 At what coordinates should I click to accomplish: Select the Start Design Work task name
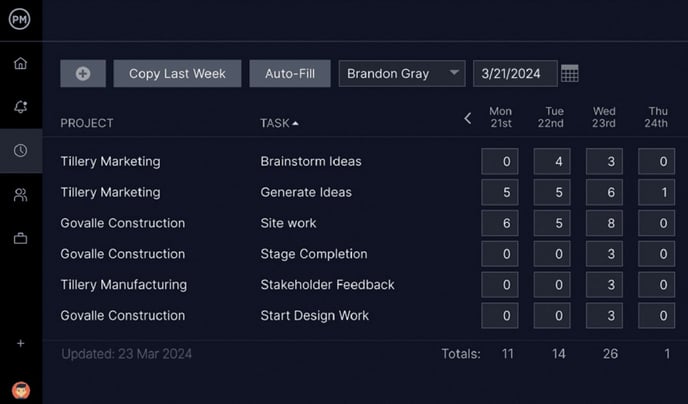(x=315, y=315)
